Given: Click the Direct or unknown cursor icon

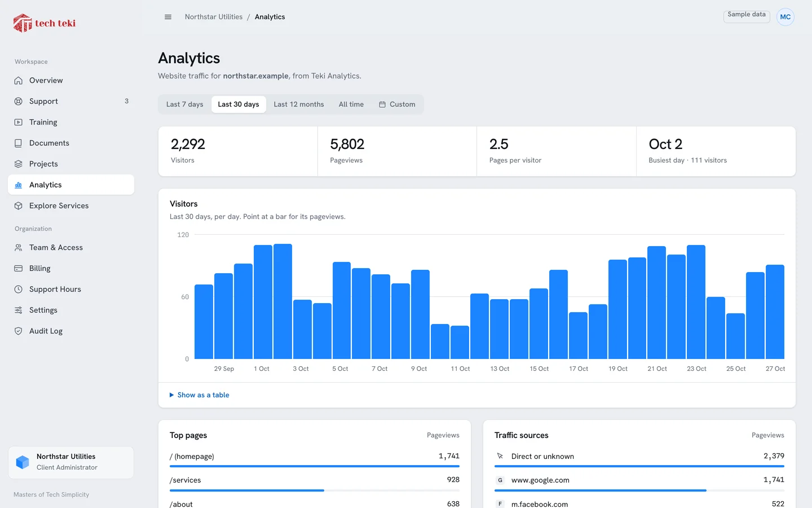Looking at the screenshot, I should [500, 456].
